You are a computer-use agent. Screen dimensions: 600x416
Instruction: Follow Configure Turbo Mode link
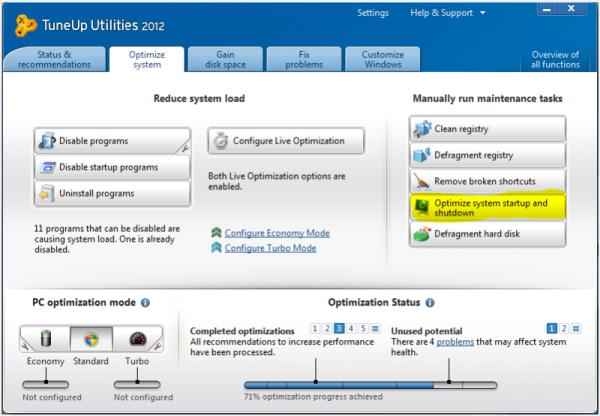[270, 248]
